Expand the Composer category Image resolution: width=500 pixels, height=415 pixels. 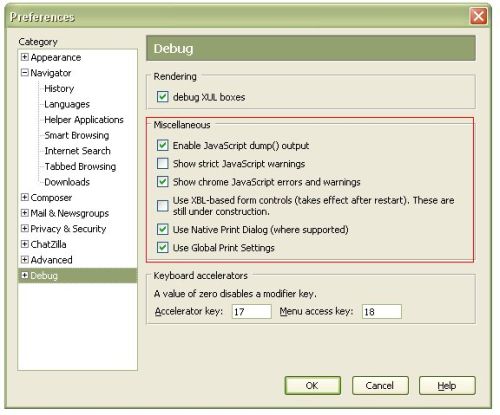pos(24,197)
